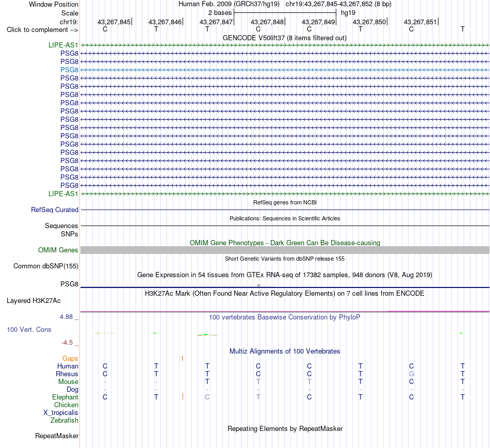
Task: Click the pink H3K27Ac signal segment
Action: point(438,311)
